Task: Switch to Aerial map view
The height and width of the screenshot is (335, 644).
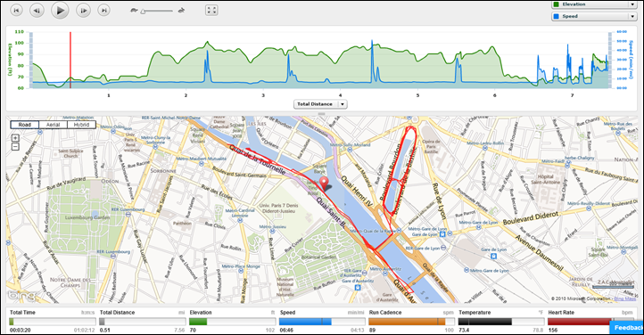Action: coord(53,125)
